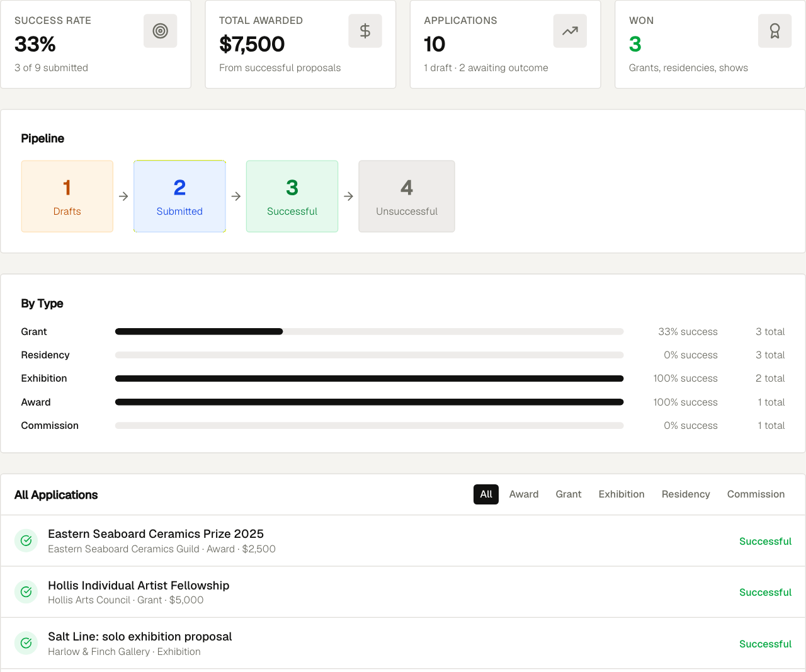Click the Successful status of Salt Line proposal
Viewport: 806px width, 672px height.
[x=765, y=644]
